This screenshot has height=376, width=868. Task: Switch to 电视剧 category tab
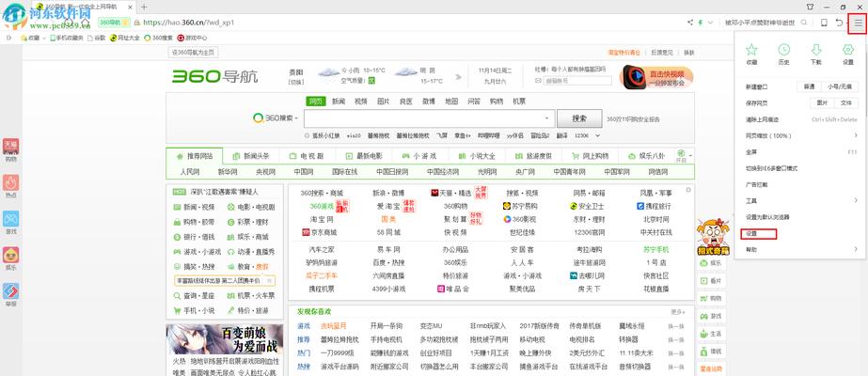coord(308,156)
